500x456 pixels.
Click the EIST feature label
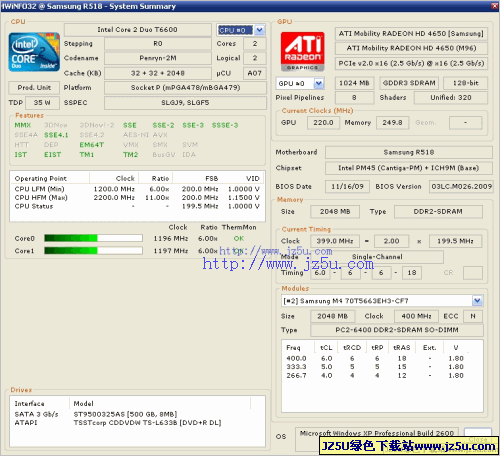point(52,155)
